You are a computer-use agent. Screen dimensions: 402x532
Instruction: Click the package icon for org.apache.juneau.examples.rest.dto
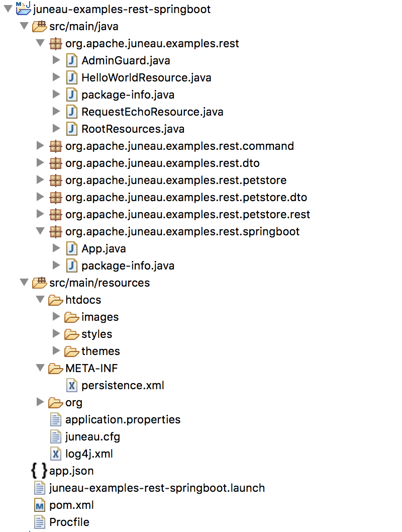click(x=56, y=163)
